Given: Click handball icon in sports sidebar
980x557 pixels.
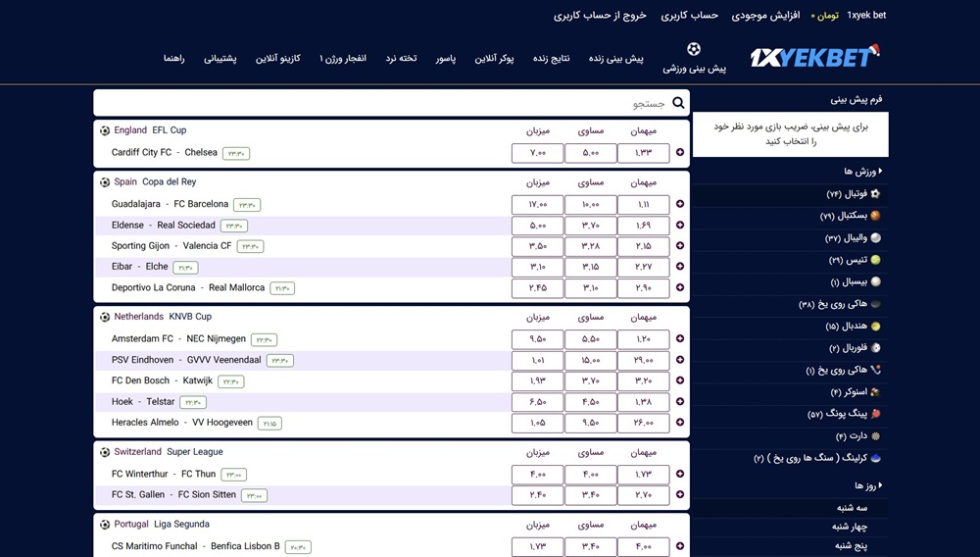Looking at the screenshot, I should coord(875,327).
